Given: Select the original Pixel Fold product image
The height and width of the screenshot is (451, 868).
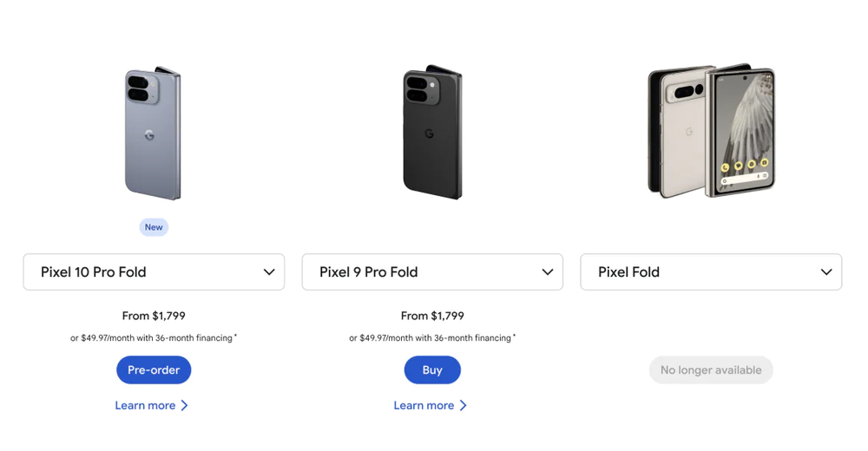Looking at the screenshot, I should click(711, 134).
